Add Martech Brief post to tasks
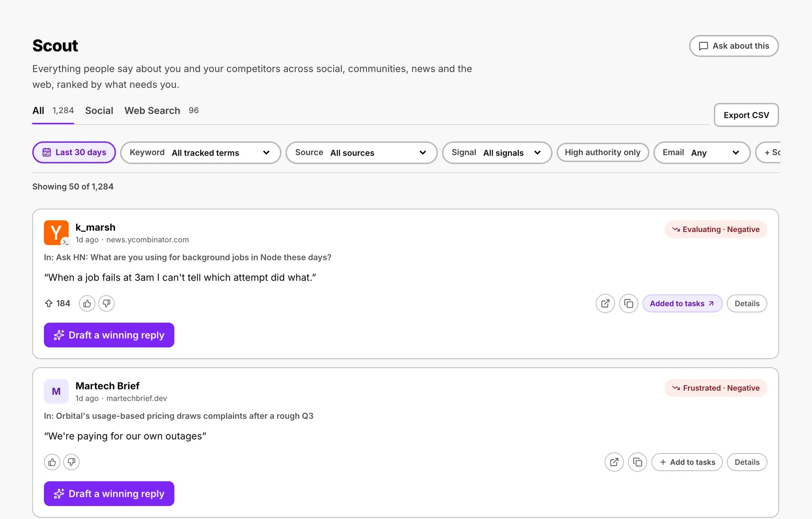Image resolution: width=812 pixels, height=519 pixels. point(687,462)
